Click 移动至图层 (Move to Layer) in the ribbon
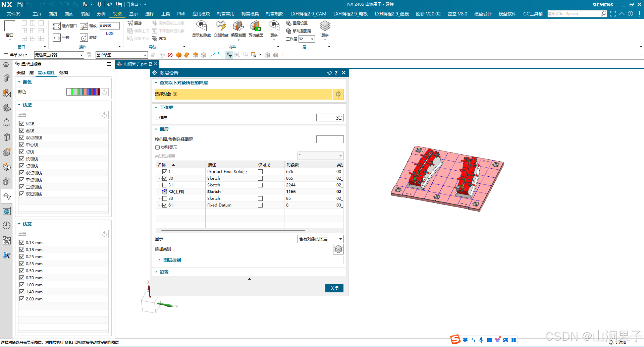 (x=299, y=31)
